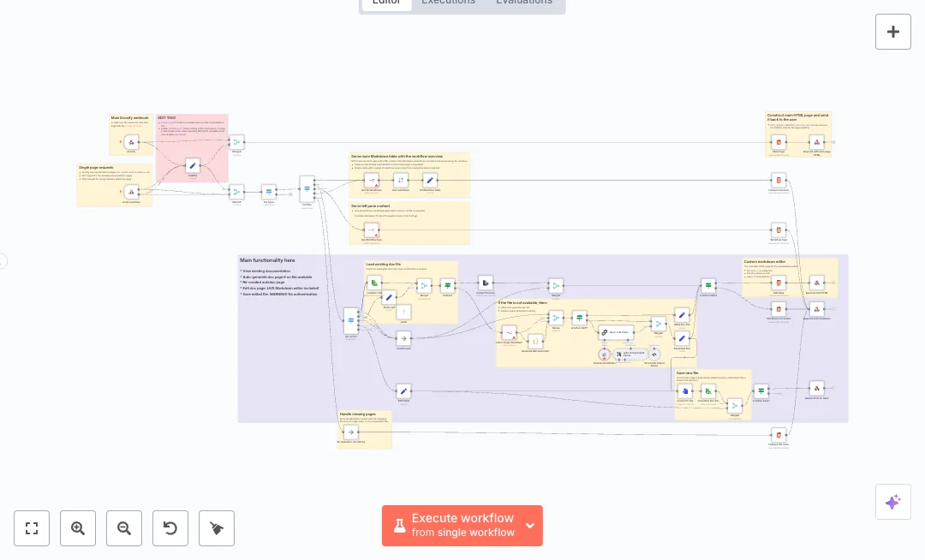Image resolution: width=925 pixels, height=560 pixels.
Task: Select the Basic LLM Chain node
Action: (616, 332)
